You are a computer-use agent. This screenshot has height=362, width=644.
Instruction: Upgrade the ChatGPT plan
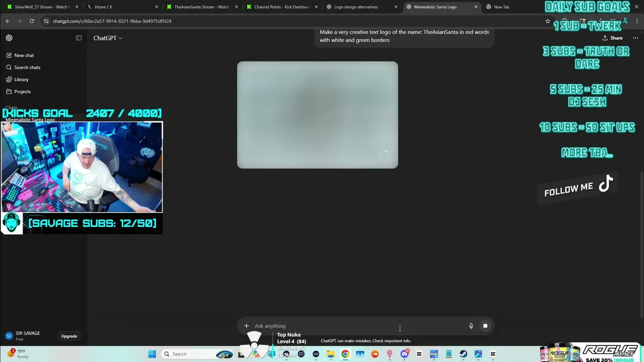pyautogui.click(x=69, y=336)
